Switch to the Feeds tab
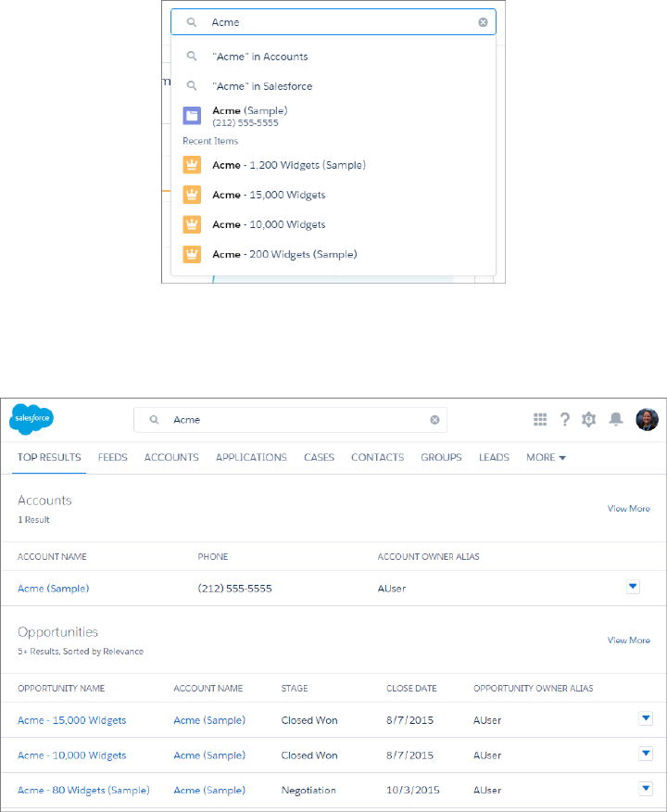 [112, 457]
